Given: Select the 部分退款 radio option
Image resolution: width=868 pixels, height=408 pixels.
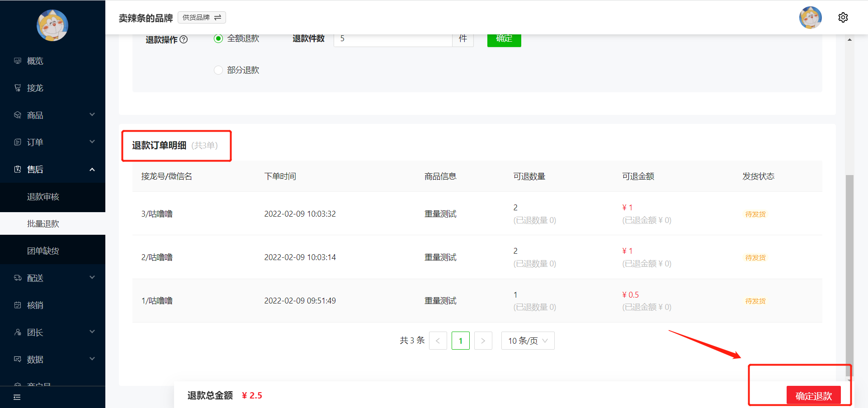Looking at the screenshot, I should [x=218, y=70].
